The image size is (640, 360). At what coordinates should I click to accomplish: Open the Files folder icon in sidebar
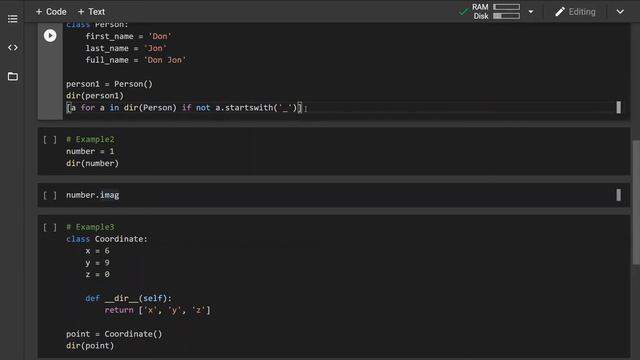[13, 76]
